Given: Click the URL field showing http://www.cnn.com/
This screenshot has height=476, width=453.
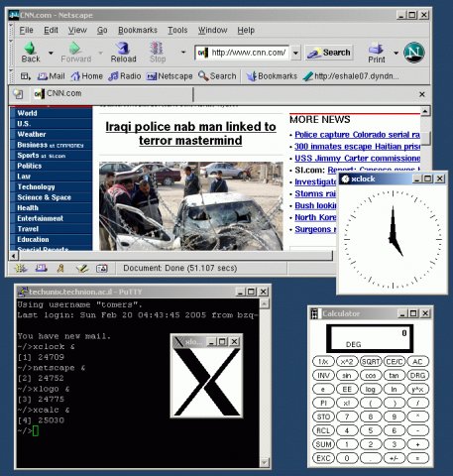Looking at the screenshot, I should [242, 53].
